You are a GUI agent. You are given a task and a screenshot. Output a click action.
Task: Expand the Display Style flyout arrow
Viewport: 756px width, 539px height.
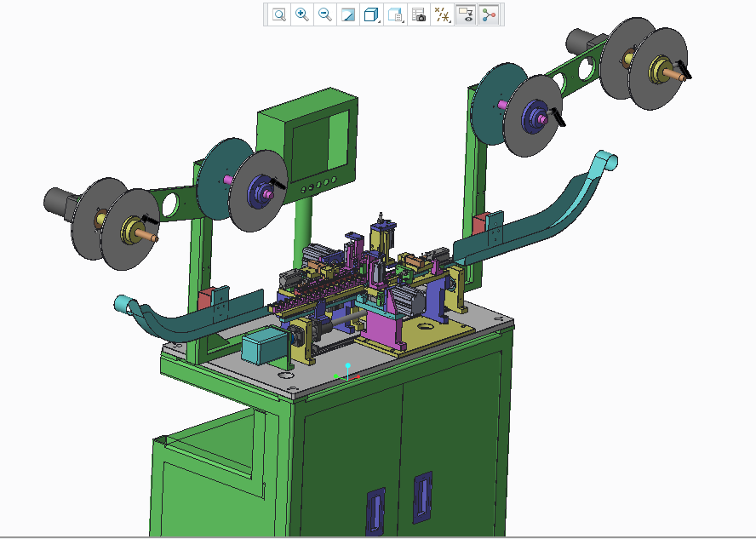click(x=378, y=20)
